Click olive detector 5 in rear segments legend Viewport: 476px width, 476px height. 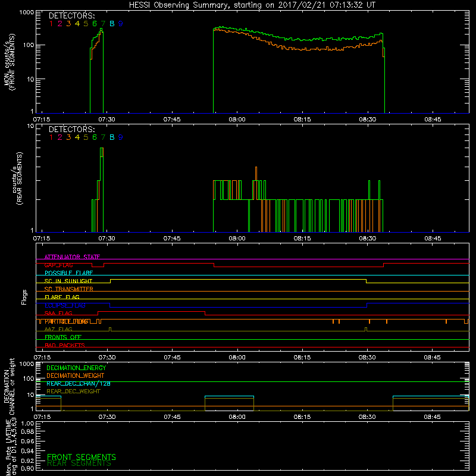tap(86, 137)
